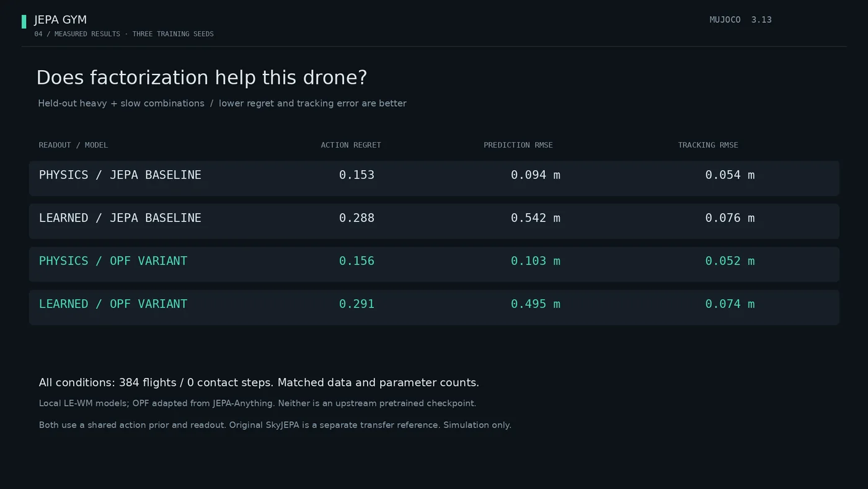868x489 pixels.
Task: Click action regret value 0.291
Action: tap(356, 303)
